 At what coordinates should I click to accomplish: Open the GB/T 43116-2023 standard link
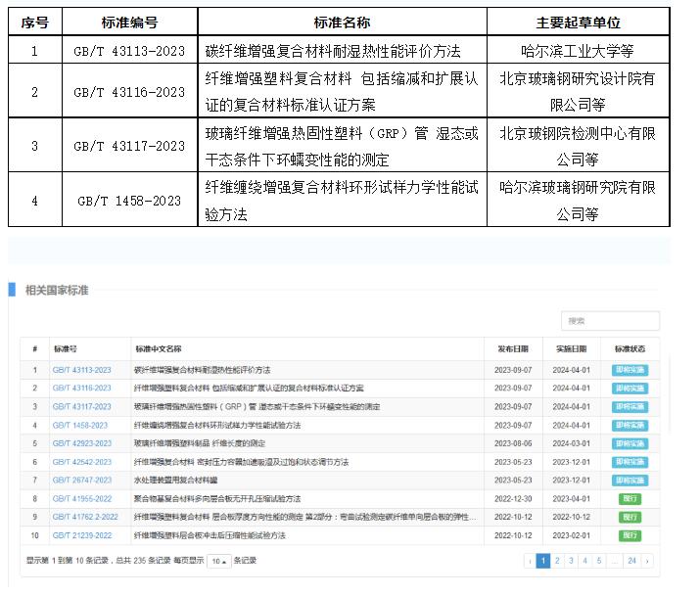82,389
